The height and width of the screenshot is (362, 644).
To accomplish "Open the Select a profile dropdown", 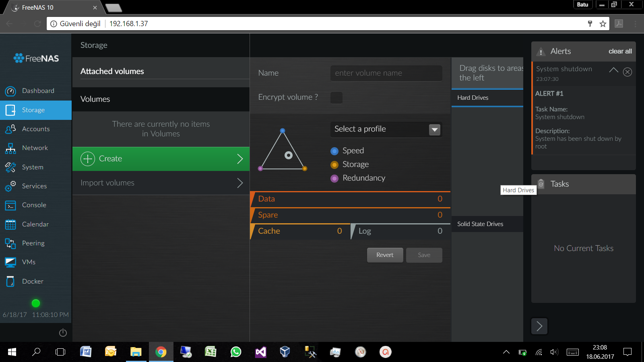I will (x=386, y=130).
